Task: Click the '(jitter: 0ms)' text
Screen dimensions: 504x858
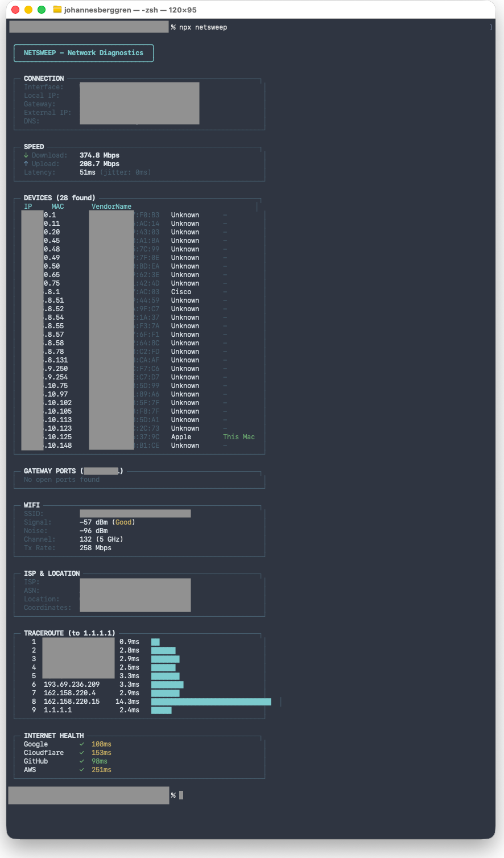Action: (126, 172)
